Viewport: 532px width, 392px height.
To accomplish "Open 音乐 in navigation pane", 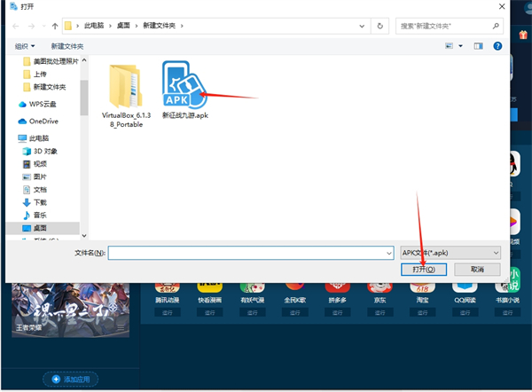I will click(x=35, y=216).
